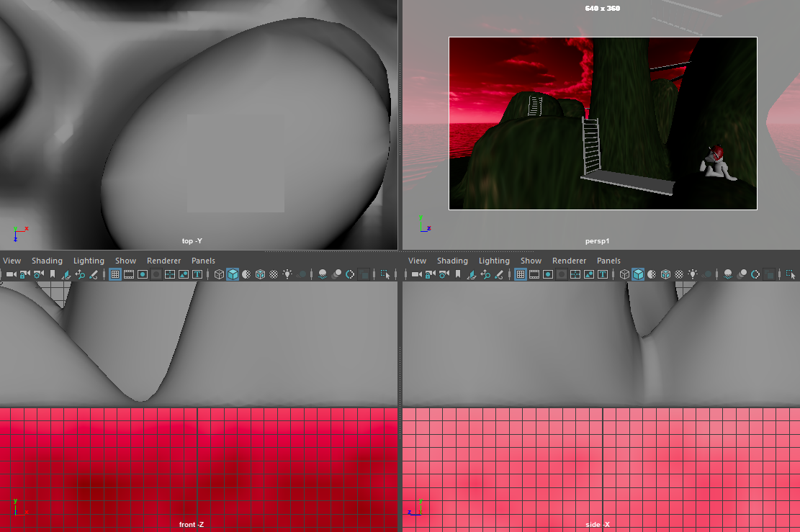Toggle Use All Lights in front panel
800x532 pixels.
click(x=287, y=274)
